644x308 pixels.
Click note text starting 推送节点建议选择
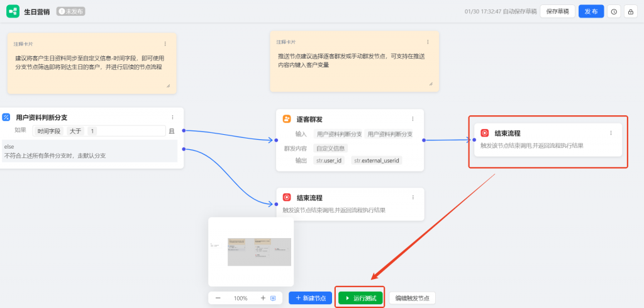pos(351,60)
